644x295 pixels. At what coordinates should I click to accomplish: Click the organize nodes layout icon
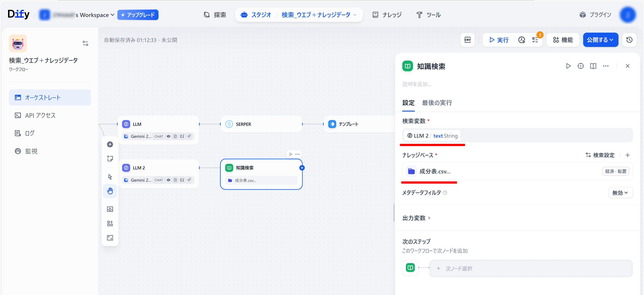click(x=110, y=223)
